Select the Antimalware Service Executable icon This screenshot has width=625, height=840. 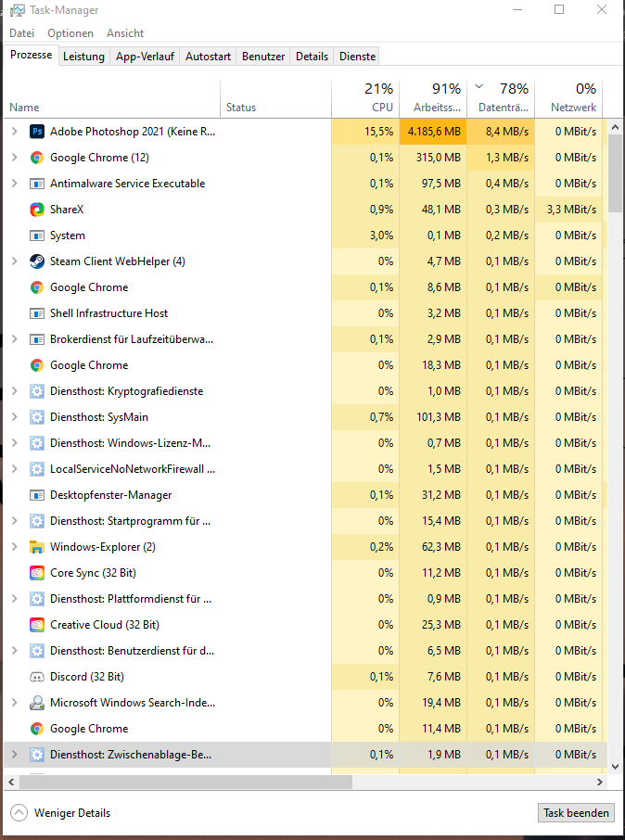36,184
